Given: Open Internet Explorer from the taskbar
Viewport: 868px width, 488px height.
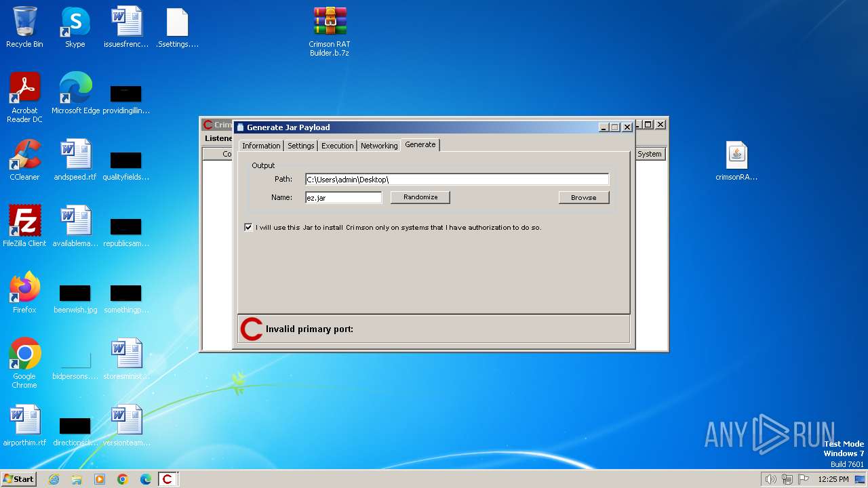Looking at the screenshot, I should click(x=54, y=479).
